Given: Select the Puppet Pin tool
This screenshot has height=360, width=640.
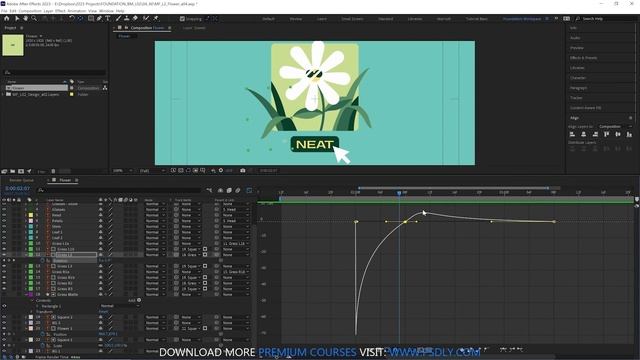Looking at the screenshot, I should (156, 18).
